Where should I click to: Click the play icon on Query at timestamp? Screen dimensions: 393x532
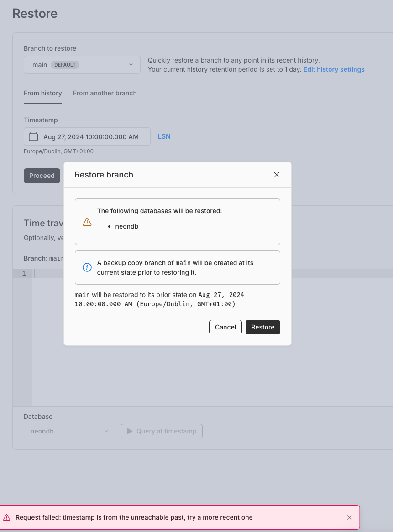pyautogui.click(x=130, y=431)
